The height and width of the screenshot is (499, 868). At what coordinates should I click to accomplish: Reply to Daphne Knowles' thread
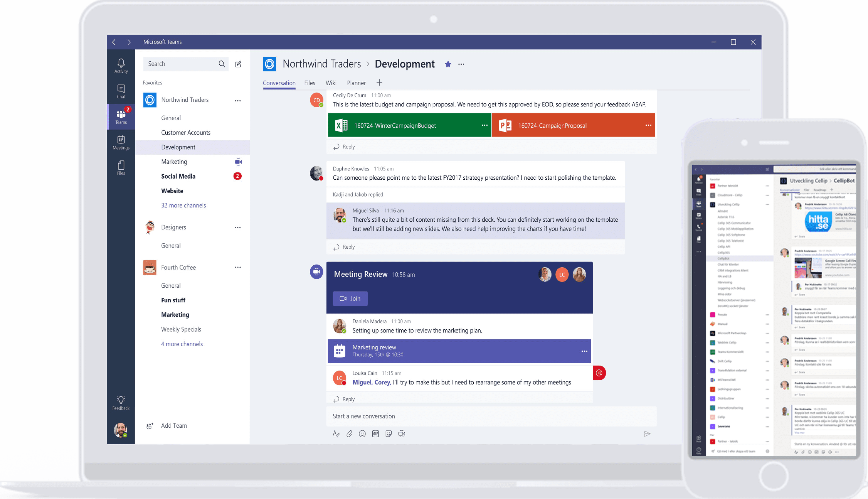coord(344,247)
